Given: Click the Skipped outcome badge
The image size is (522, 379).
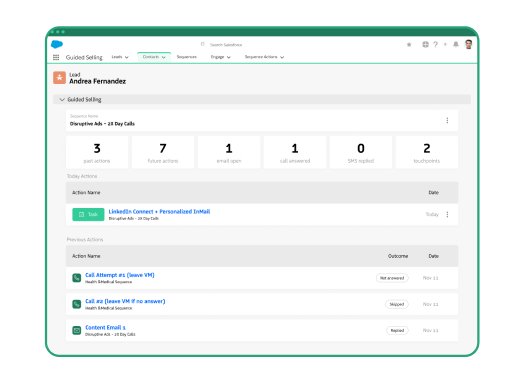Looking at the screenshot, I should click(397, 304).
